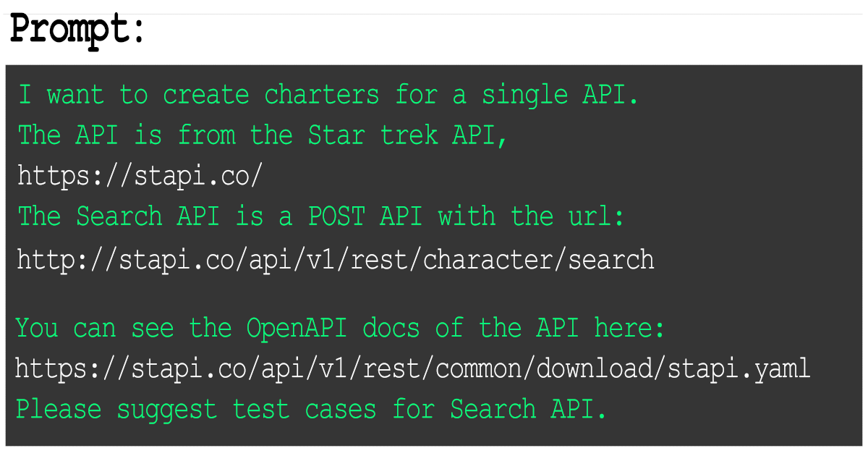Click the line "I want to create charters"

tap(328, 95)
